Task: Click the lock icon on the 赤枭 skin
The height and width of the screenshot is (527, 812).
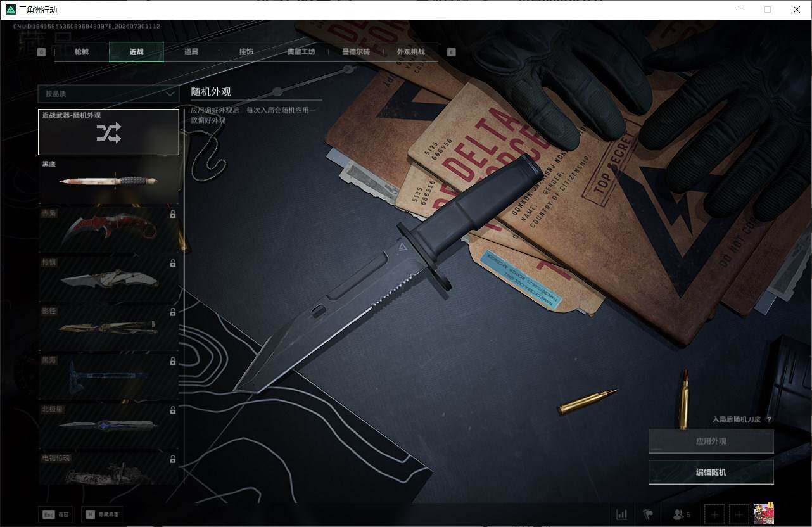Action: pyautogui.click(x=173, y=215)
